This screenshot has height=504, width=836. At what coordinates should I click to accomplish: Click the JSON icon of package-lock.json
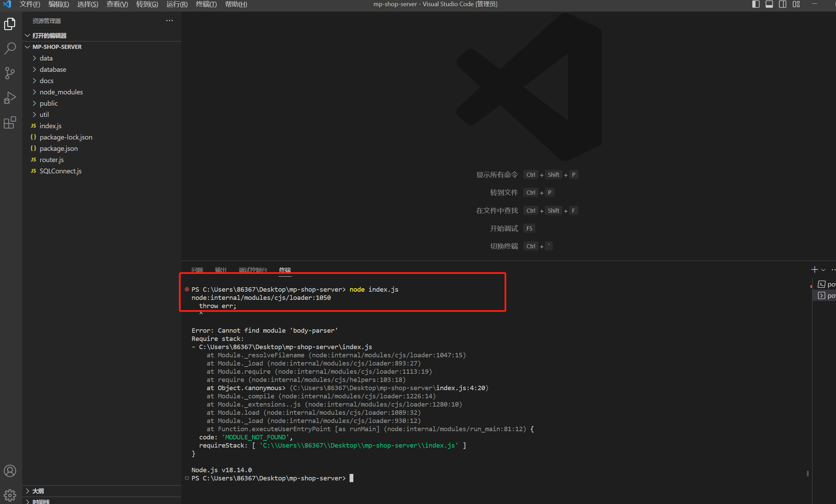34,137
